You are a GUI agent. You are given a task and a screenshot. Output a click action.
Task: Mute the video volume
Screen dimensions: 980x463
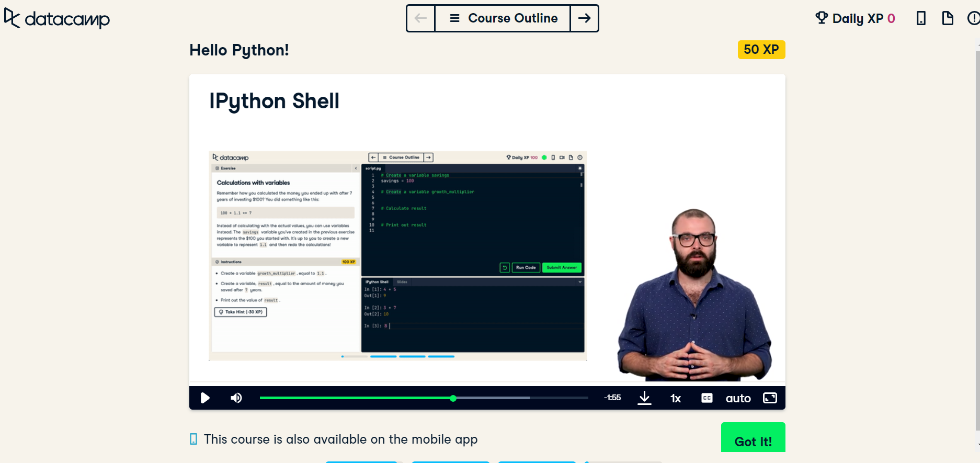236,398
